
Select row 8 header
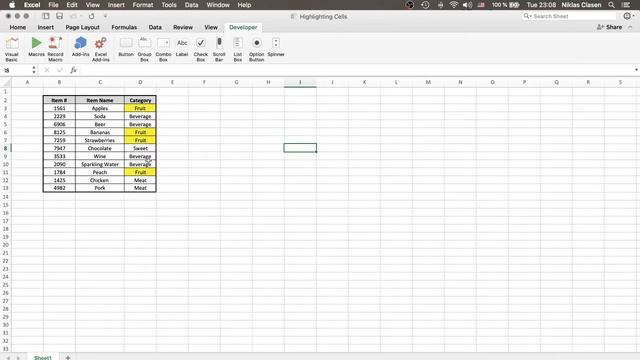[5, 148]
